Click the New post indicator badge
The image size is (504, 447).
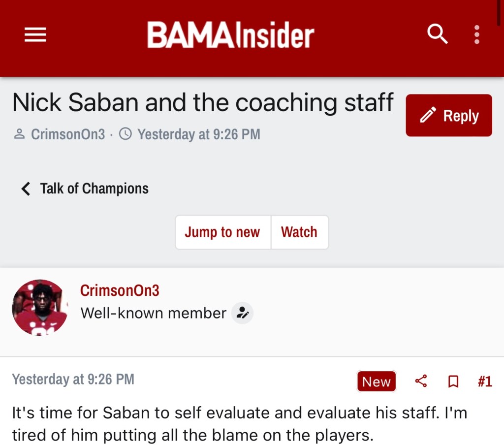376,382
